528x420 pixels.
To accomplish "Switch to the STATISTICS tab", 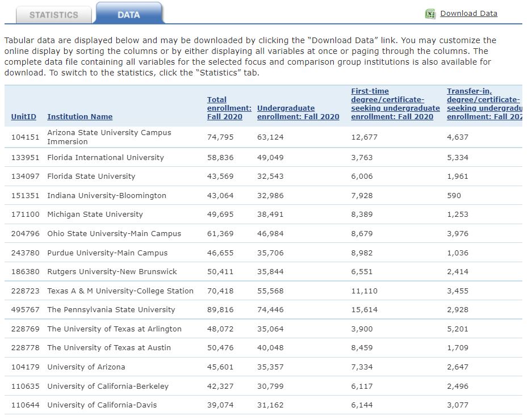I will (54, 15).
